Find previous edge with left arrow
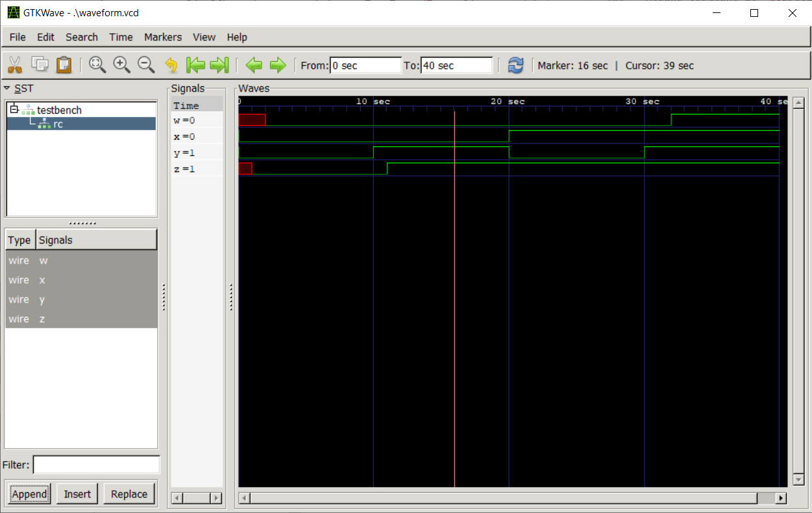Screen dimensions: 812x513 tap(254, 65)
